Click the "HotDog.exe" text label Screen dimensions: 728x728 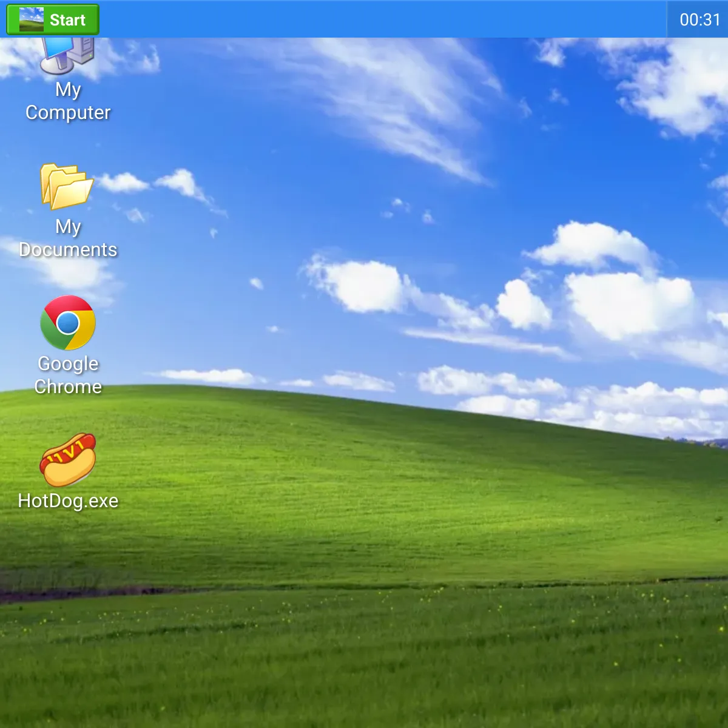[68, 501]
